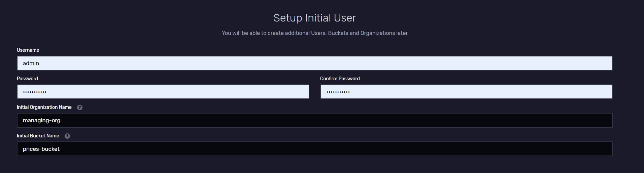Select the Confirm Password field
Image resolution: width=644 pixels, height=173 pixels.
pyautogui.click(x=466, y=92)
